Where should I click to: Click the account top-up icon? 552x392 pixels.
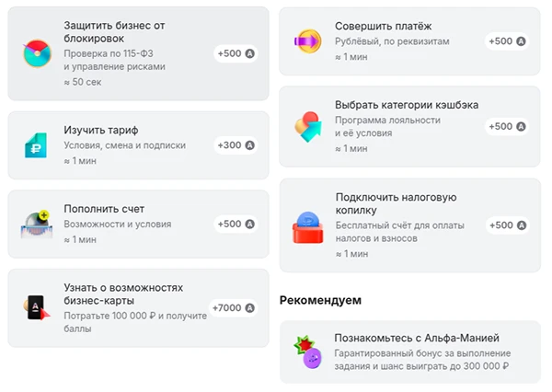pos(39,225)
